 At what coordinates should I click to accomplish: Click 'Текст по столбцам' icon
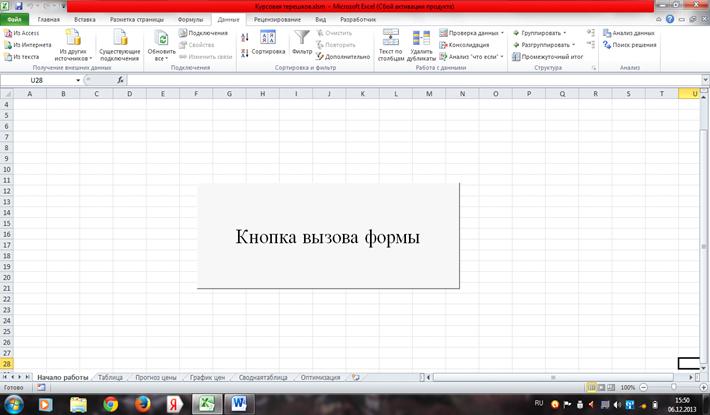coord(390,38)
